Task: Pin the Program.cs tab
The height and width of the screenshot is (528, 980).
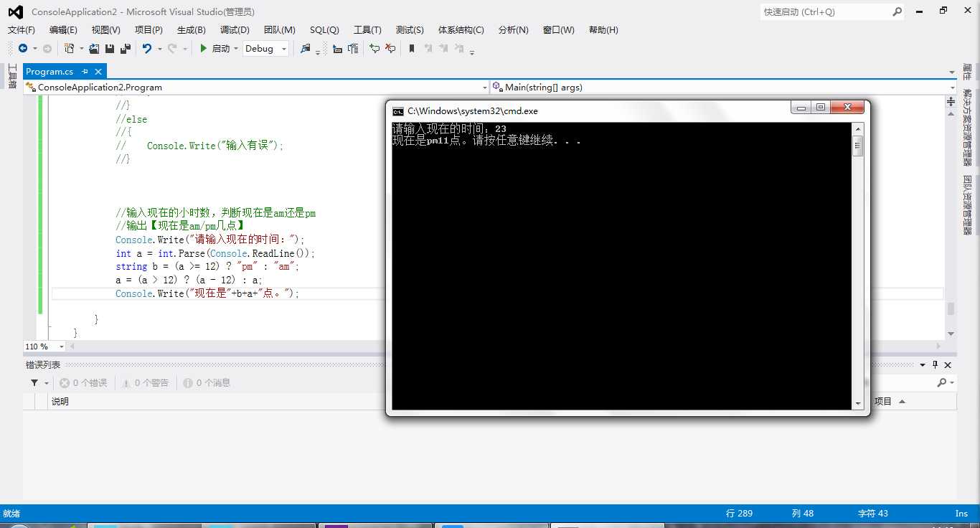Action: [85, 71]
